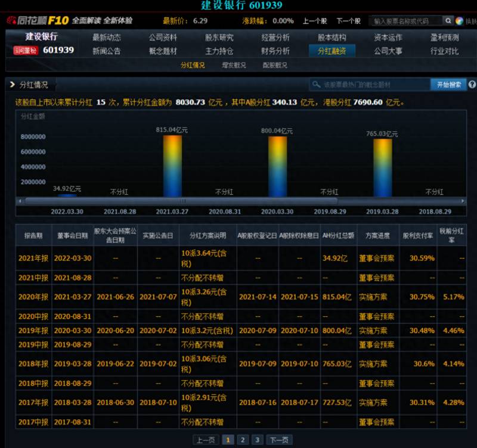Go to page 3 of dividend table
477x448 pixels.
(x=257, y=440)
